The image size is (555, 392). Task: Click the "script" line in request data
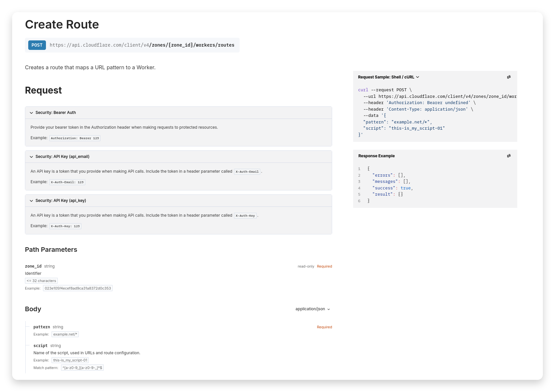tap(404, 128)
